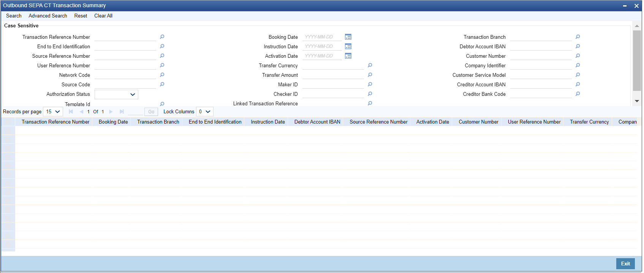The height and width of the screenshot is (273, 644).
Task: Go to next results page
Action: [111, 112]
